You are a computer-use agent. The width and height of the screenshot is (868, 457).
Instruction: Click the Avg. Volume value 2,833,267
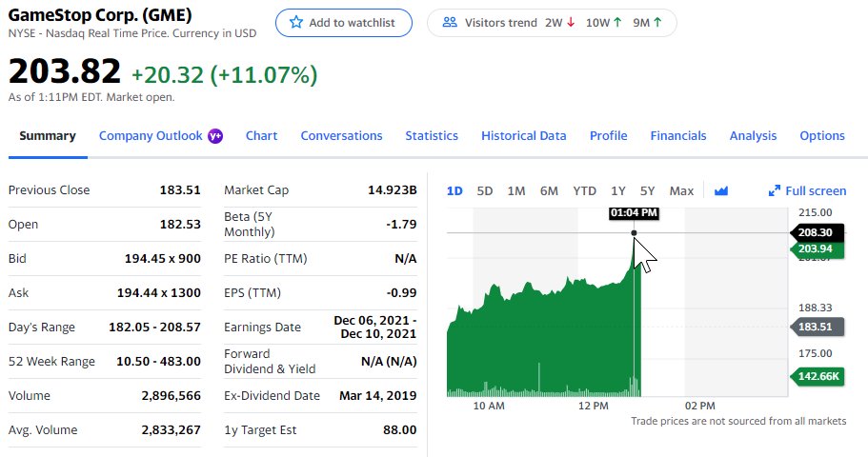tap(172, 430)
